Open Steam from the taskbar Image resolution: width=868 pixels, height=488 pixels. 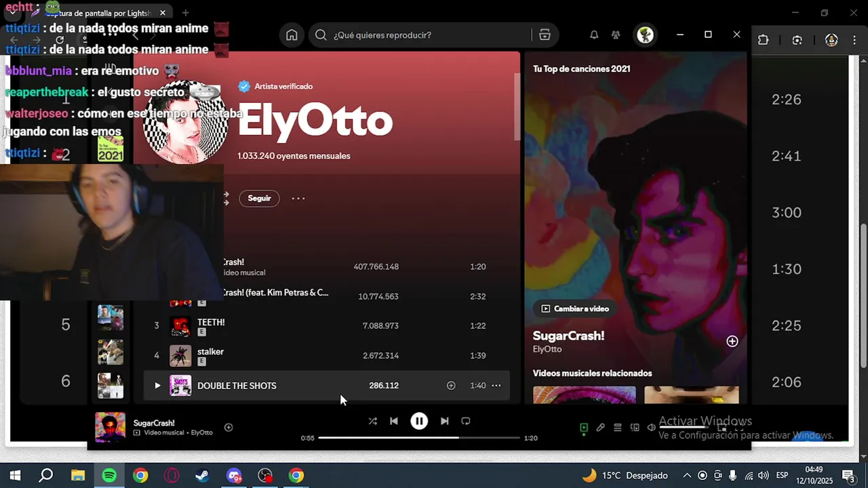pyautogui.click(x=202, y=475)
